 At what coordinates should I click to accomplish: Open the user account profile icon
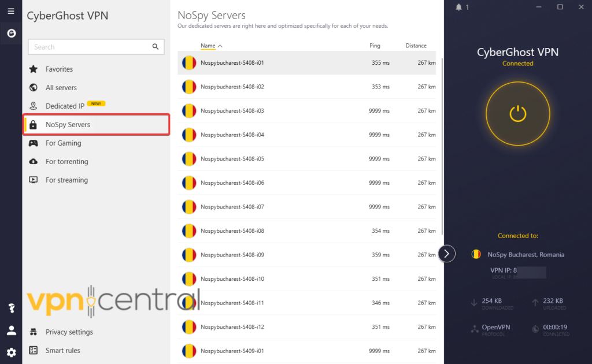click(11, 330)
